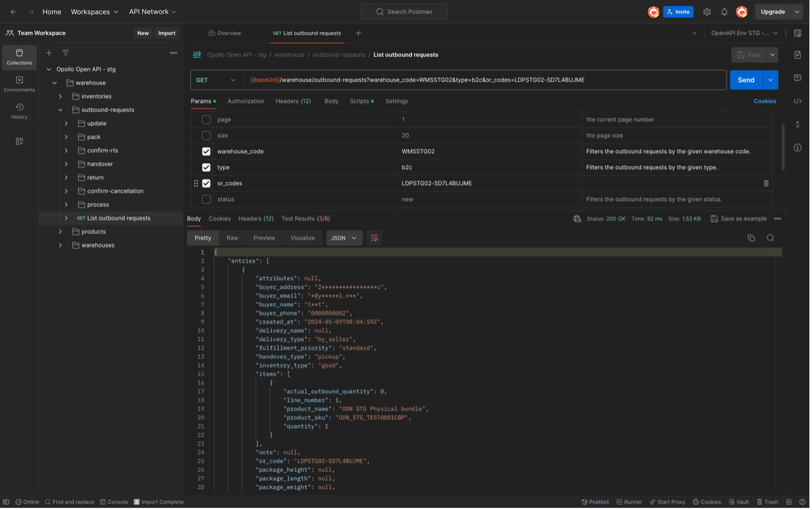Enable the page parameter checkbox
The image size is (812, 510).
pyautogui.click(x=207, y=120)
